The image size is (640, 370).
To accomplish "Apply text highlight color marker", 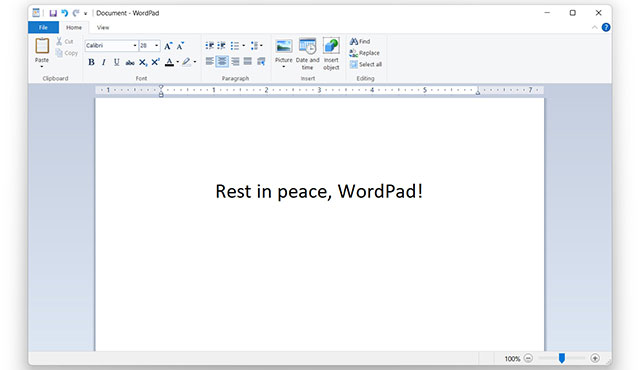I will [186, 62].
